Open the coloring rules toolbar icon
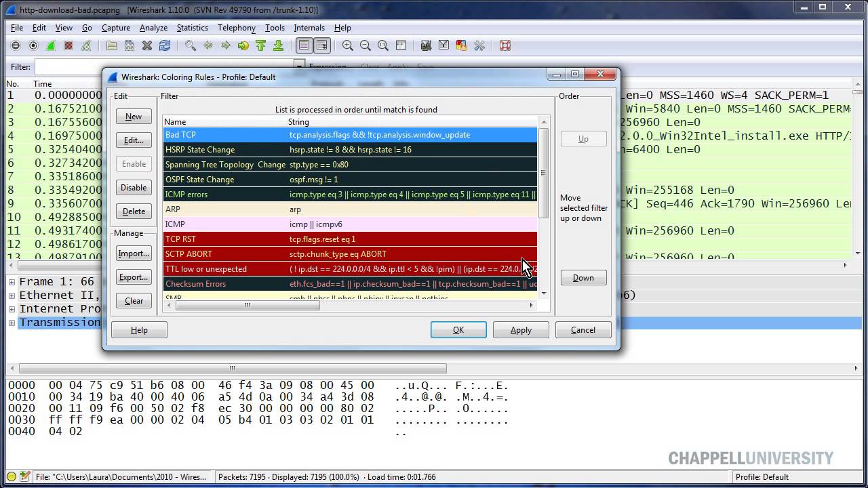 pos(462,45)
